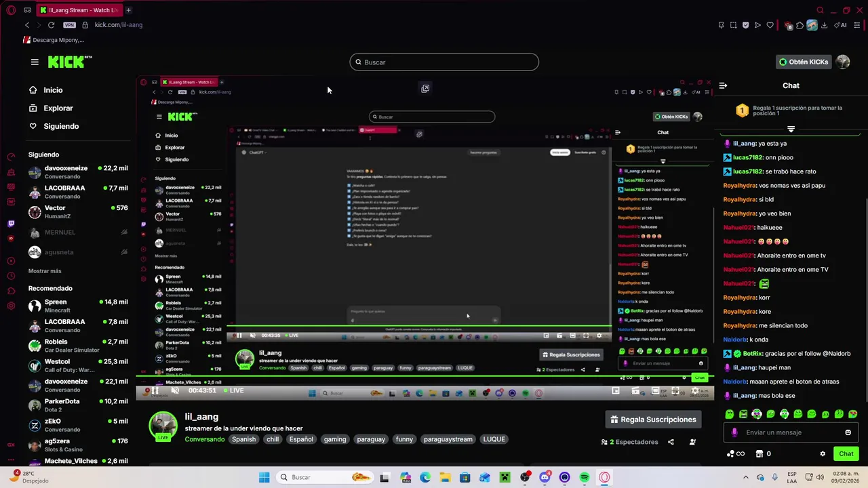Click Regala Suscripciones button

[x=653, y=420]
